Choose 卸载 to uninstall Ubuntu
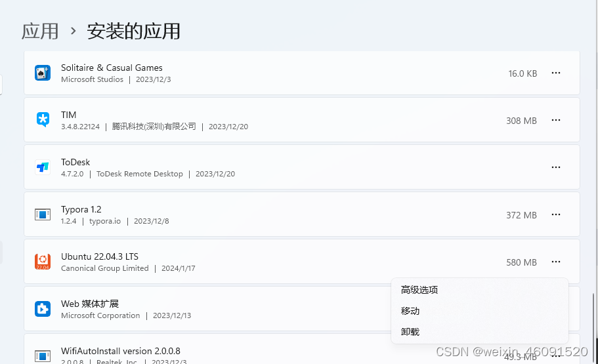The width and height of the screenshot is (598, 364). [410, 332]
